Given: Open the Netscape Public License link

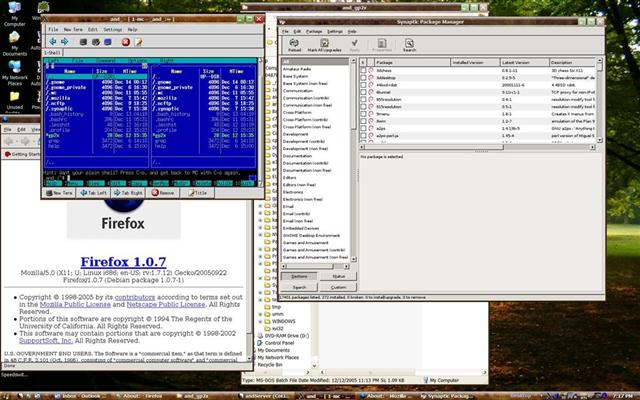Looking at the screenshot, I should coord(166,304).
